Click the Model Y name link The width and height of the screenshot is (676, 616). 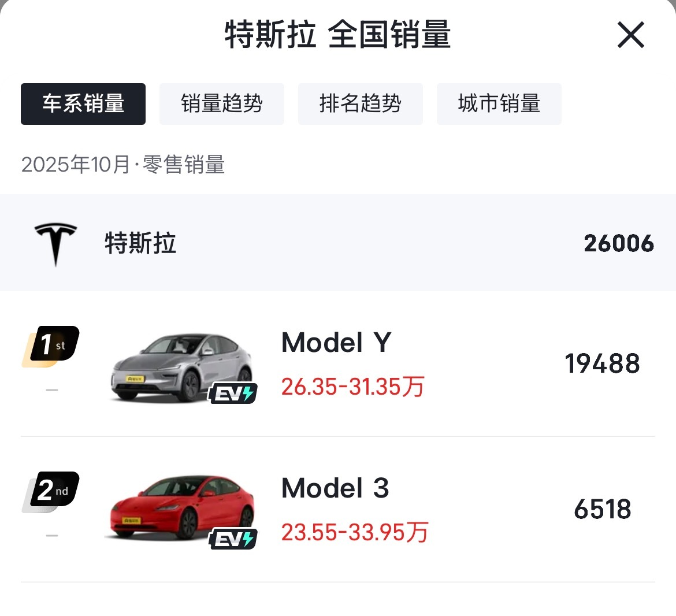(336, 343)
